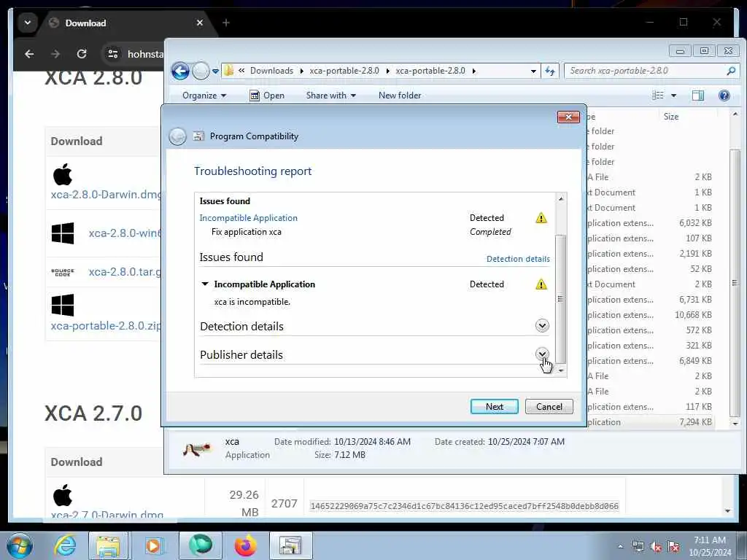Show hidden system tray icons

click(620, 547)
